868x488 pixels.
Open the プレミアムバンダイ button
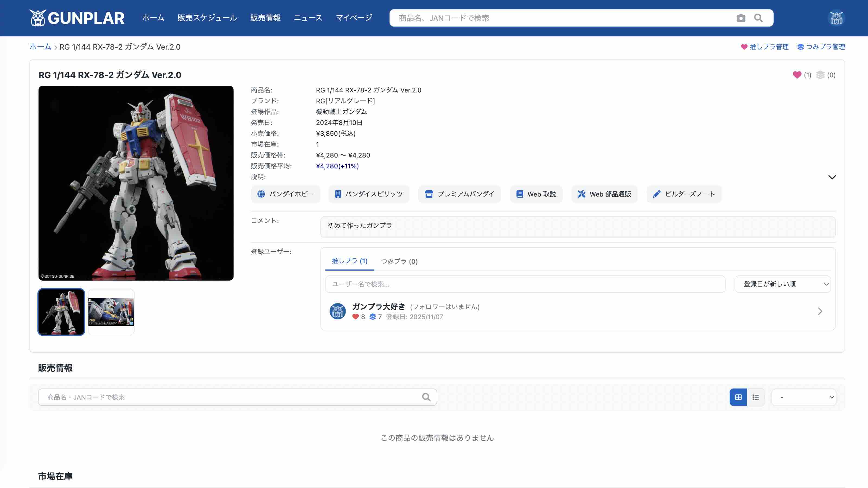pos(459,194)
